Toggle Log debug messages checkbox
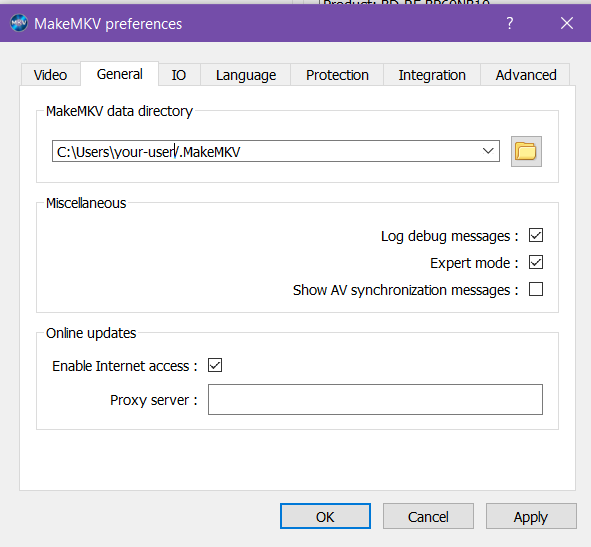The width and height of the screenshot is (591, 547). point(536,235)
